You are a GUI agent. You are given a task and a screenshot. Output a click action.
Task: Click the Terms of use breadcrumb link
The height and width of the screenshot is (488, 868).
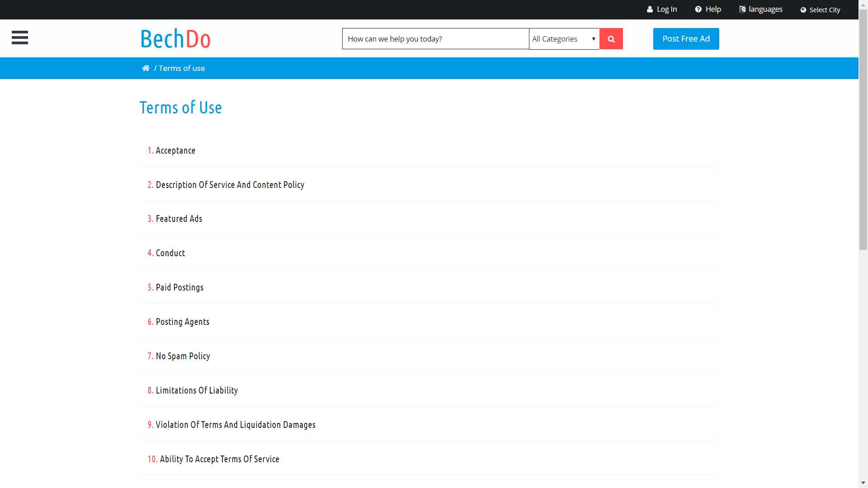182,68
